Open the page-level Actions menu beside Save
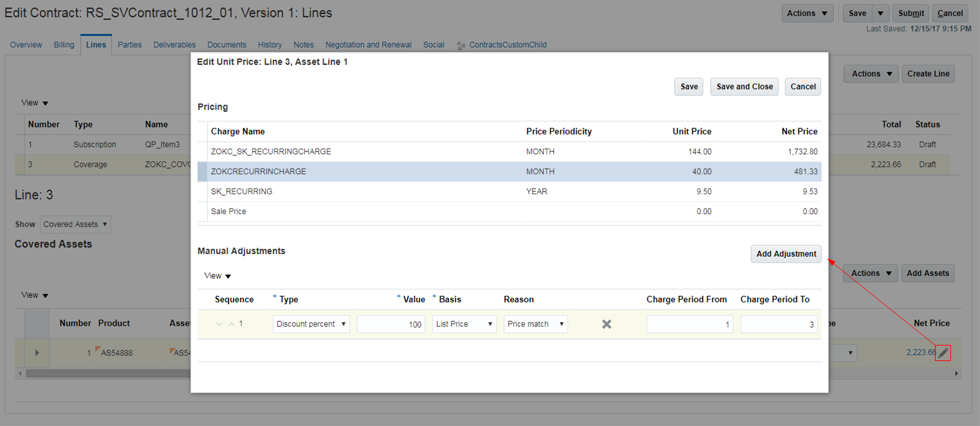 (x=808, y=14)
